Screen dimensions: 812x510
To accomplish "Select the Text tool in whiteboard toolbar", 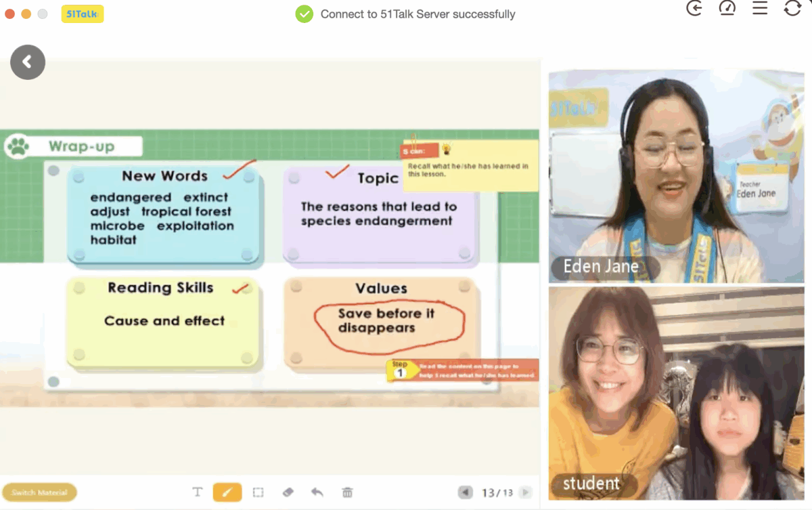I will [x=198, y=492].
